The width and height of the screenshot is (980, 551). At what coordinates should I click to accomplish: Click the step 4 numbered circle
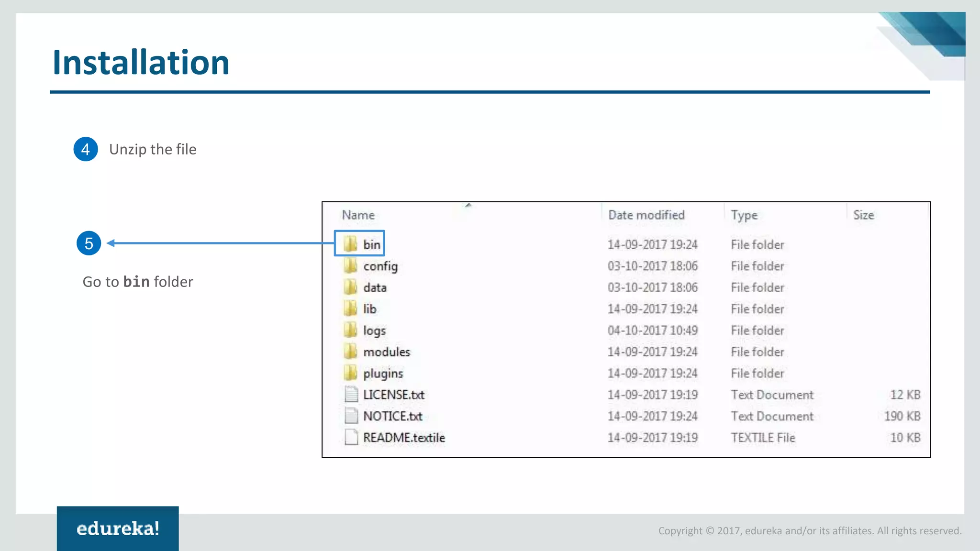coord(86,149)
